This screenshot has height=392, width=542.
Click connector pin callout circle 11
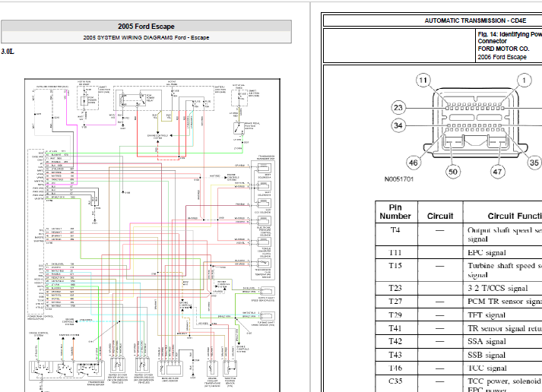(x=423, y=81)
